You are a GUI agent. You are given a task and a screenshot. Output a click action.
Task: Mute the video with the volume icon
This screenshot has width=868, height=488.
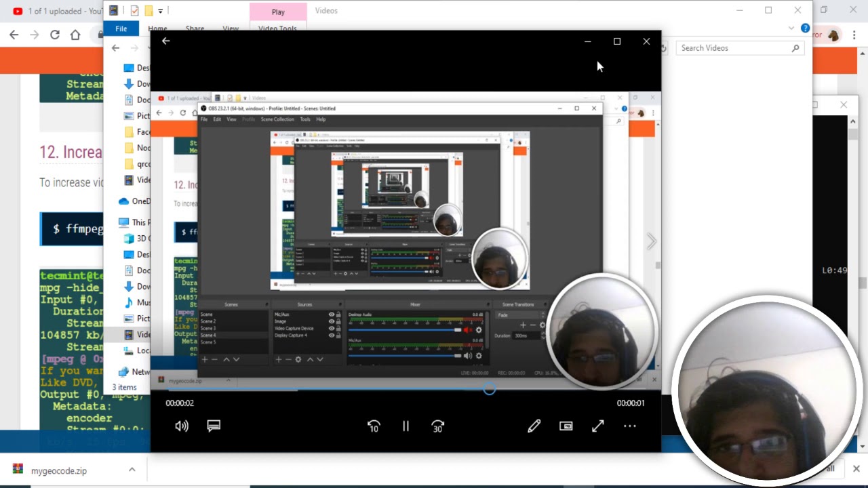coord(182,426)
